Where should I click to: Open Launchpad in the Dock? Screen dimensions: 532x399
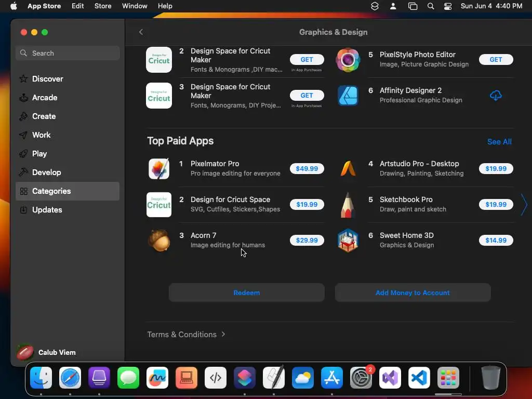pos(448,378)
